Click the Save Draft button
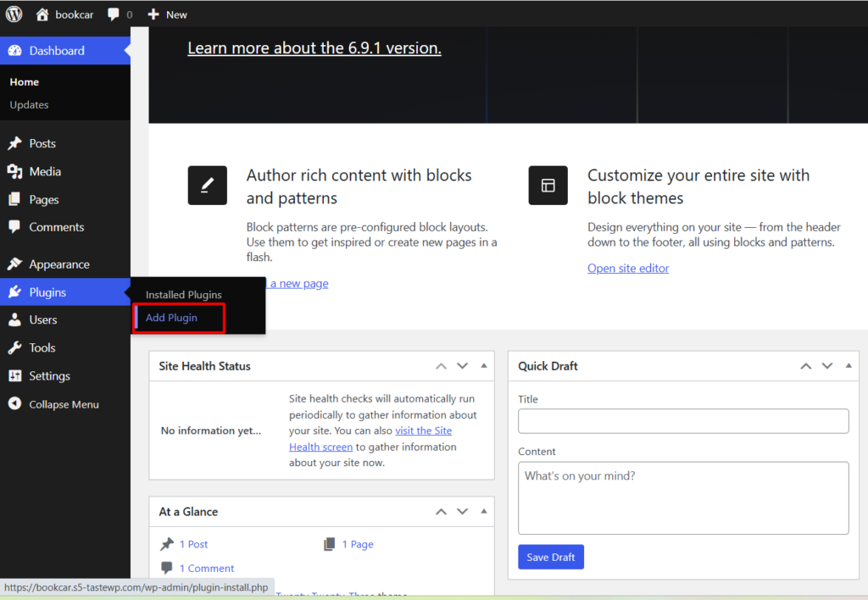Viewport: 868px width, 600px height. (551, 558)
